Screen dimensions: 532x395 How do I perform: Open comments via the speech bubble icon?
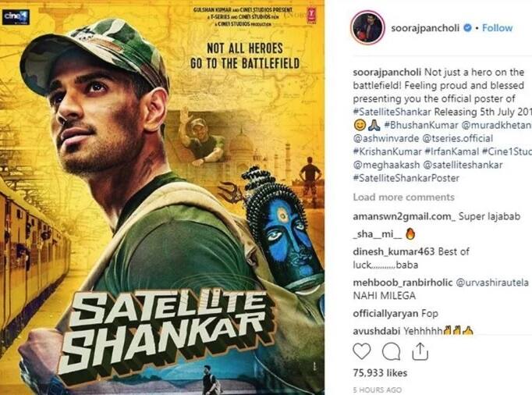[x=391, y=351]
